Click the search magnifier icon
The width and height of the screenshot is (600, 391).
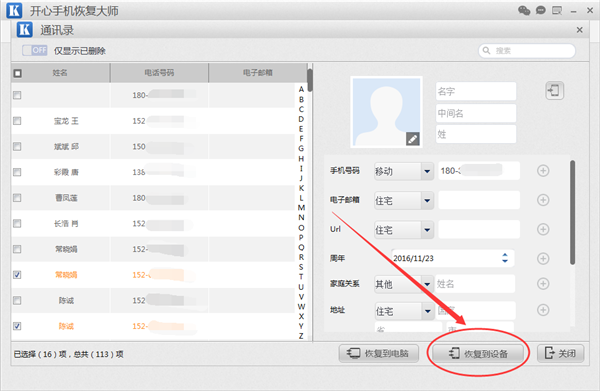pyautogui.click(x=486, y=51)
